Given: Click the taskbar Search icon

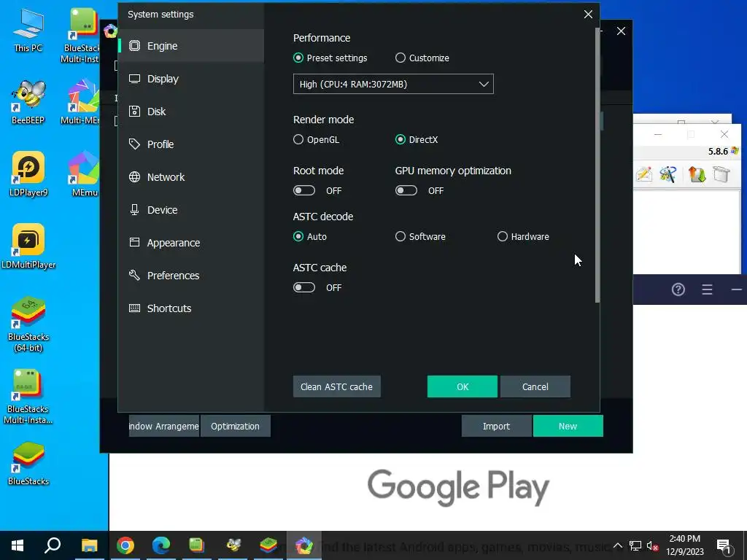Looking at the screenshot, I should (53, 545).
